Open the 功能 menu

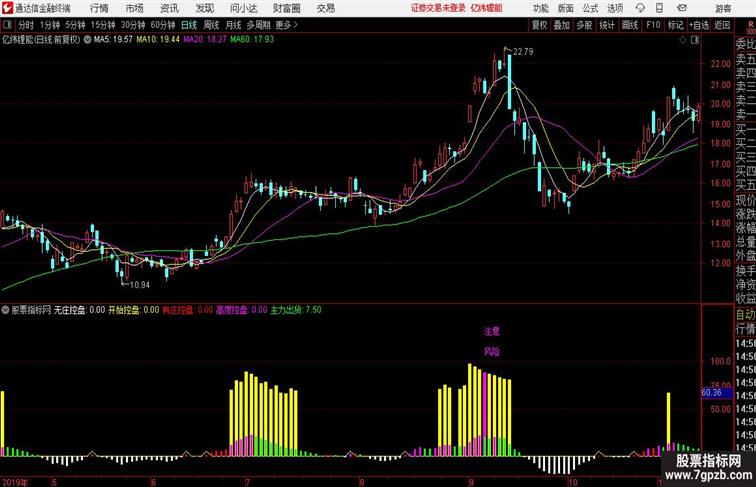click(x=540, y=8)
